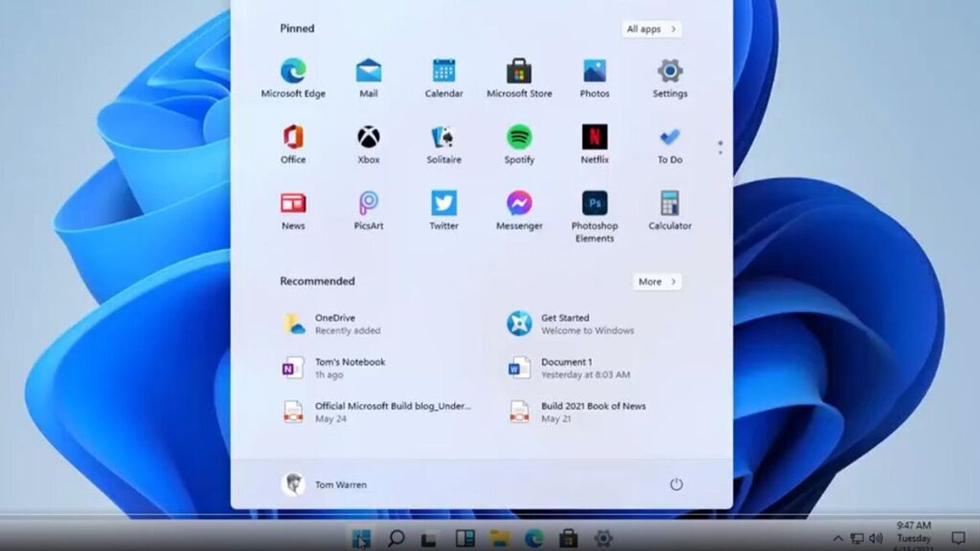
Task: Open the Widgets taskbar icon
Action: pyautogui.click(x=465, y=538)
